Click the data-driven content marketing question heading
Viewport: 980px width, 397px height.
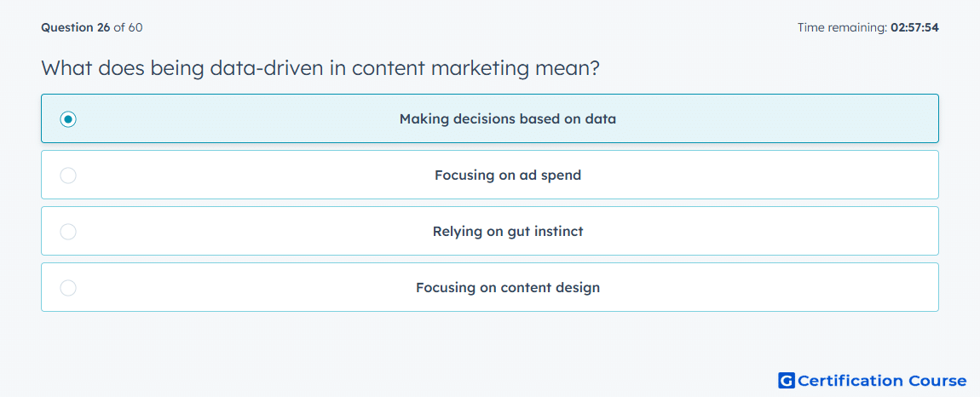320,67
